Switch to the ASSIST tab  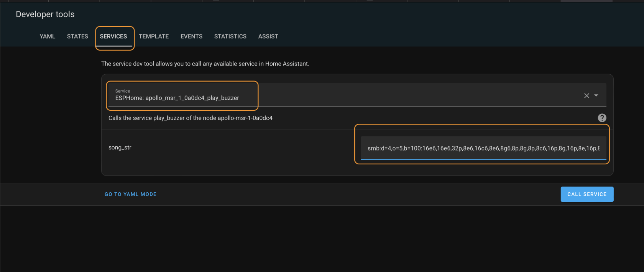pos(268,36)
